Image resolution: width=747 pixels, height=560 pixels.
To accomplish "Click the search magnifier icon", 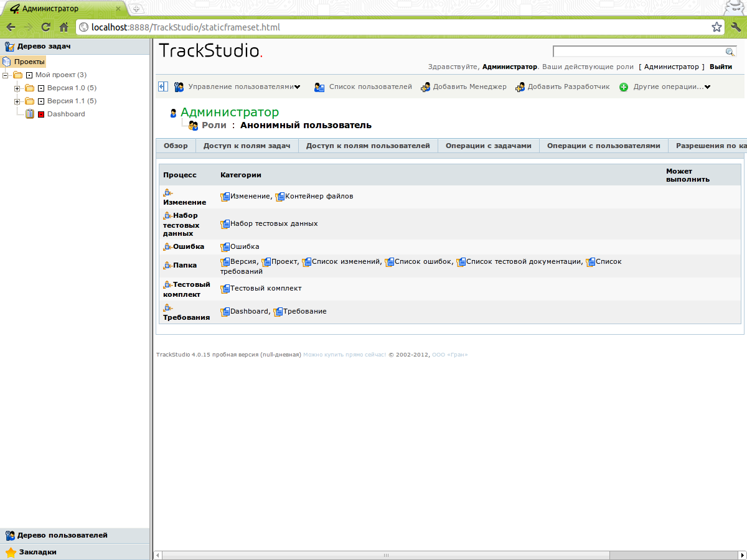I will 730,52.
